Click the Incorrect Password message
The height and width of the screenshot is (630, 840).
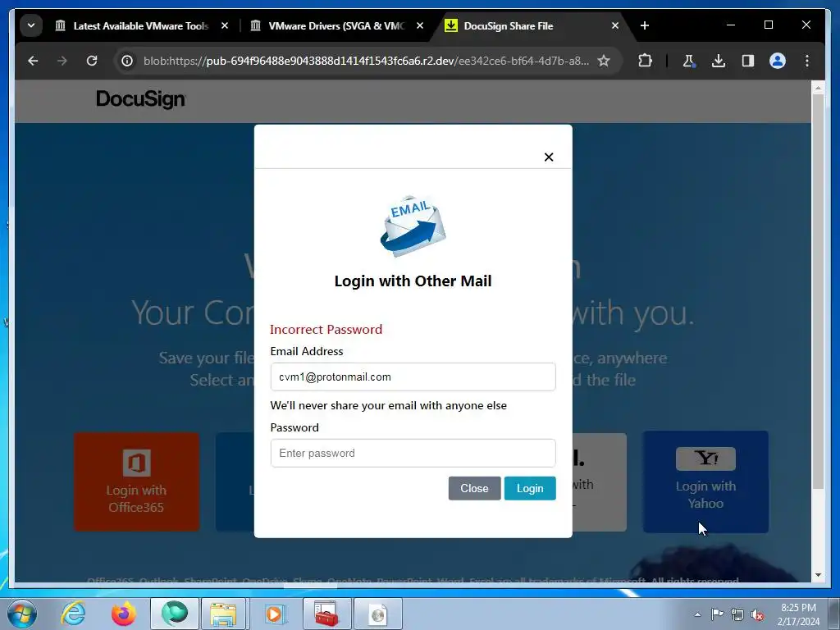(x=326, y=330)
